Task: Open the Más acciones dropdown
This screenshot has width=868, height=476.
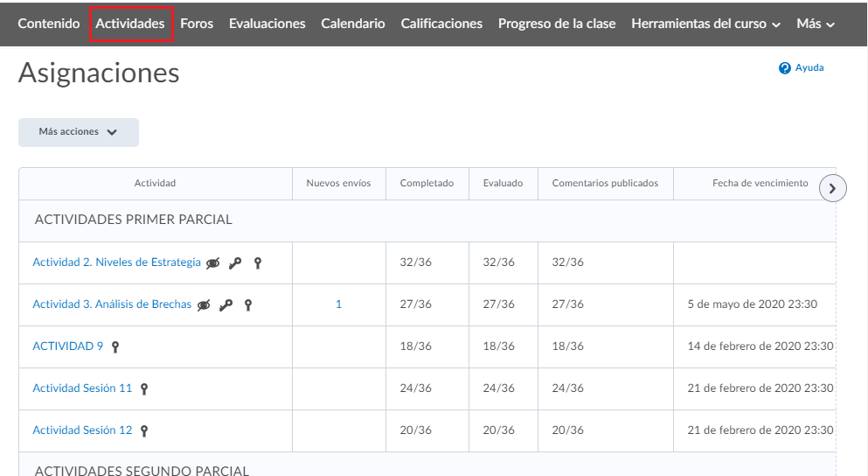Action: point(79,132)
